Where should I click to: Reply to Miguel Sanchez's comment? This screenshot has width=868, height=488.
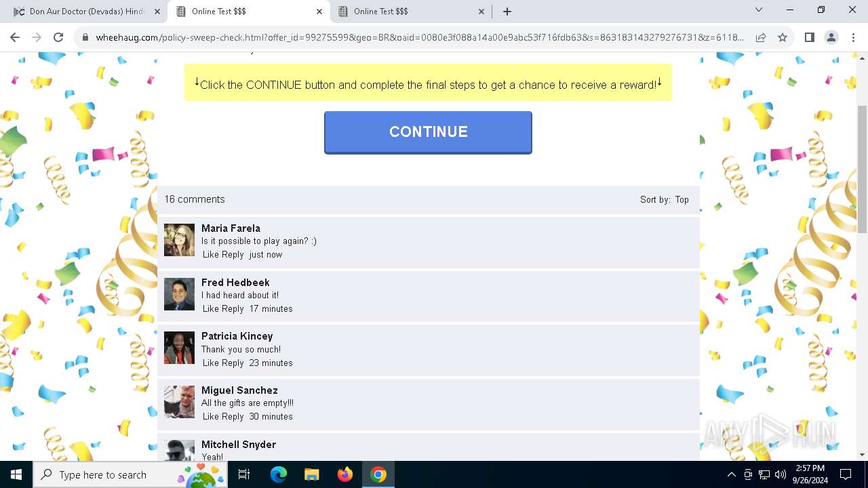[233, 417]
